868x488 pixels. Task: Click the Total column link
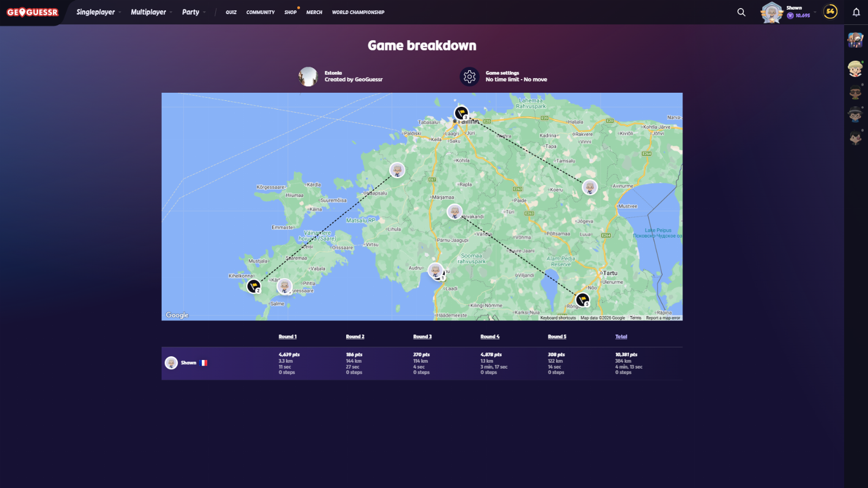(x=621, y=337)
